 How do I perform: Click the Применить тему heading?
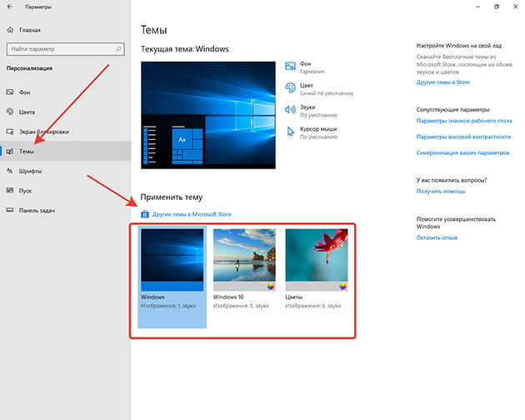(172, 197)
